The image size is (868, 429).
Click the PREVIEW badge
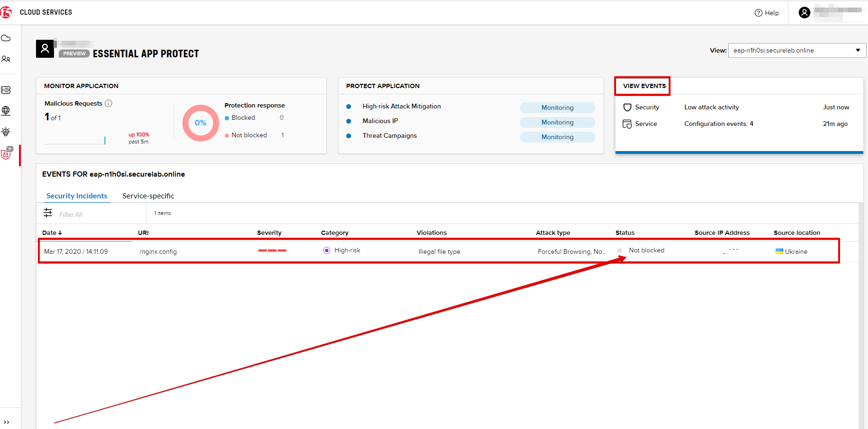coord(74,54)
